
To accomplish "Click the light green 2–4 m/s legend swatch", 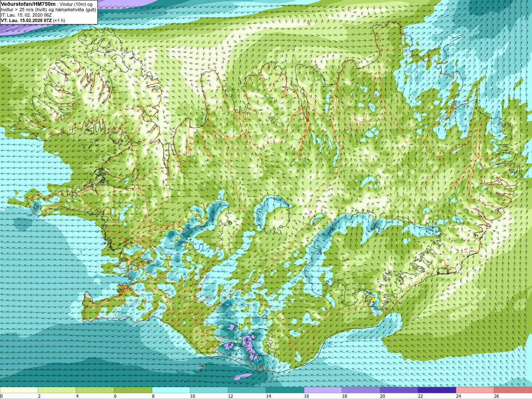I will [57, 390].
